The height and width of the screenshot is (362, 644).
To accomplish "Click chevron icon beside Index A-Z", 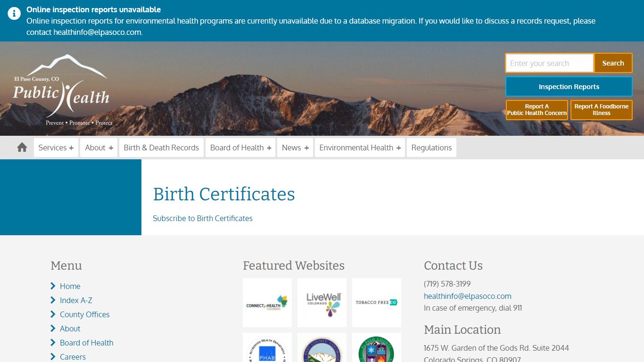I will (x=53, y=300).
